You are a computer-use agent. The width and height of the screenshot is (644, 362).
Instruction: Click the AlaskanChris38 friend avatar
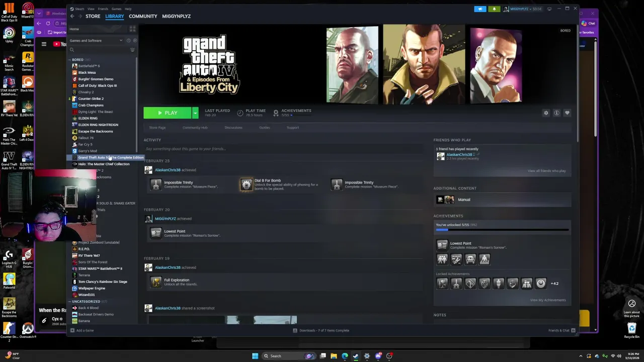[440, 156]
